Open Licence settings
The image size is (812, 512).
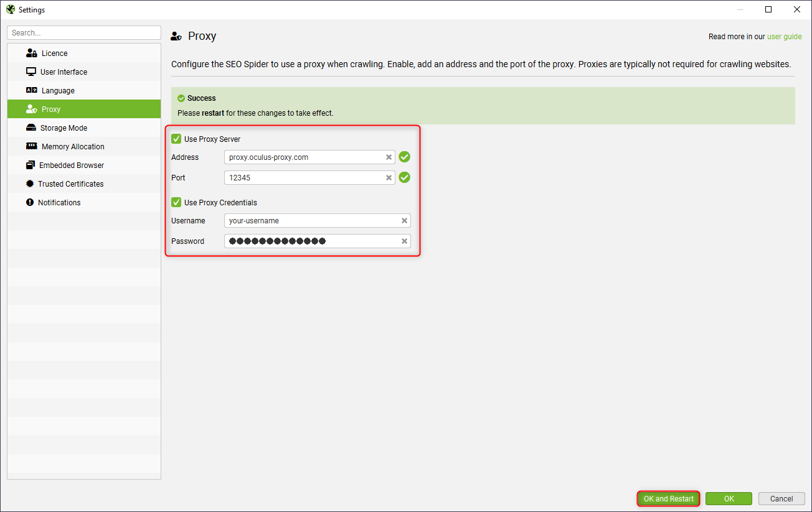(x=84, y=53)
